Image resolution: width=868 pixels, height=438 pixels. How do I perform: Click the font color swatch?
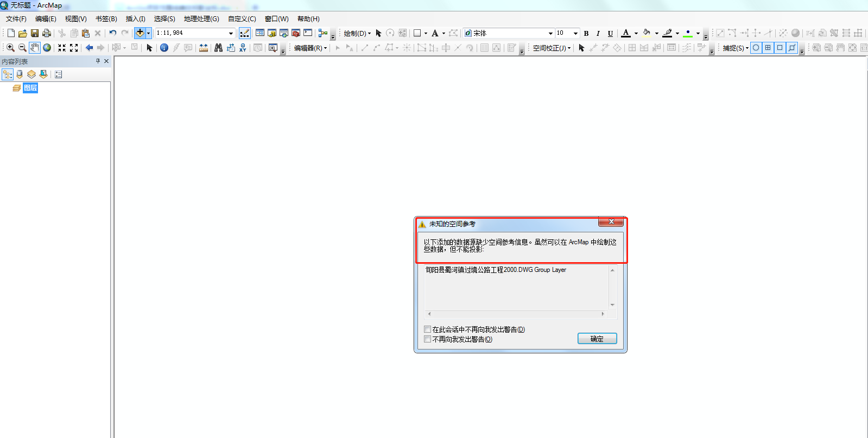click(x=626, y=33)
